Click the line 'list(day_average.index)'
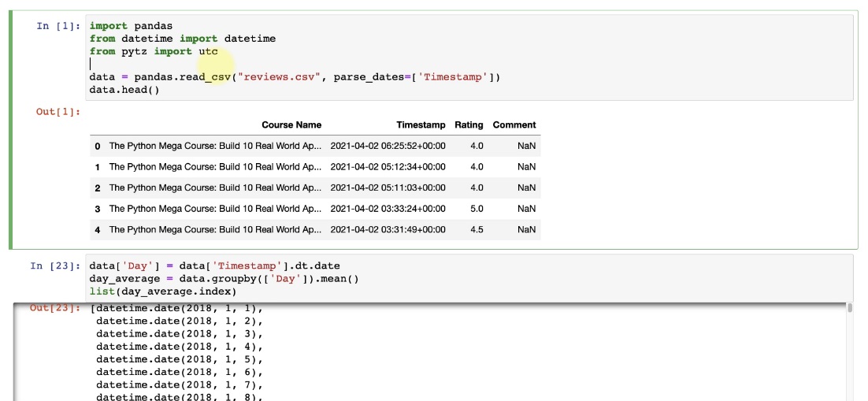This screenshot has height=401, width=868. point(163,291)
